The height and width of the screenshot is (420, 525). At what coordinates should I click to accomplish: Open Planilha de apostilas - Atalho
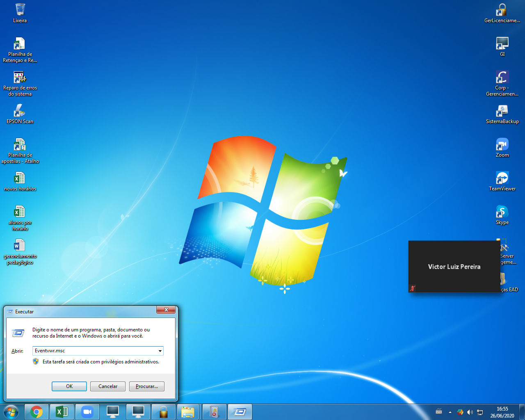[x=20, y=151]
